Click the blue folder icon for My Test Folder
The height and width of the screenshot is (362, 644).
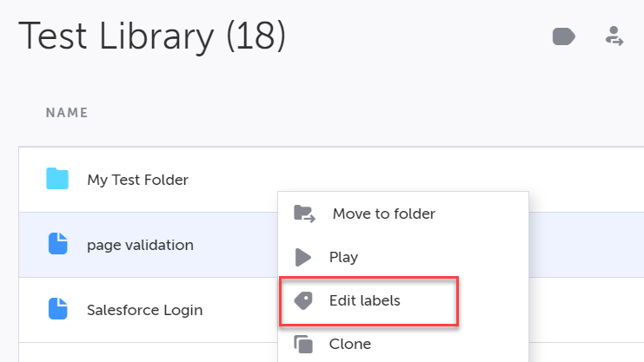pos(57,180)
